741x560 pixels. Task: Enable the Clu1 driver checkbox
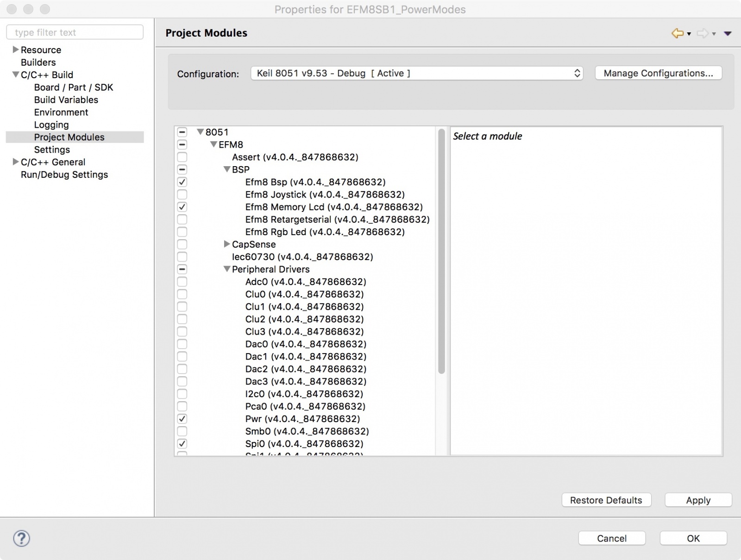coord(182,307)
